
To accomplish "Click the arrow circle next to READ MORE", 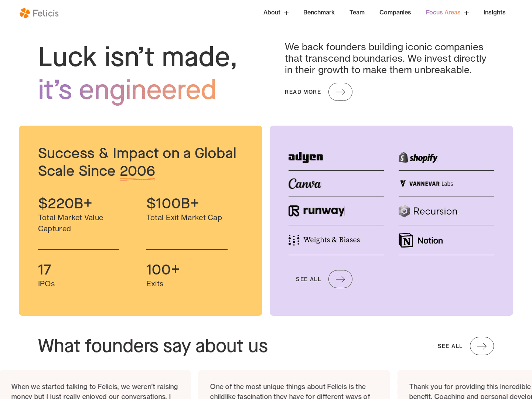I will (340, 92).
